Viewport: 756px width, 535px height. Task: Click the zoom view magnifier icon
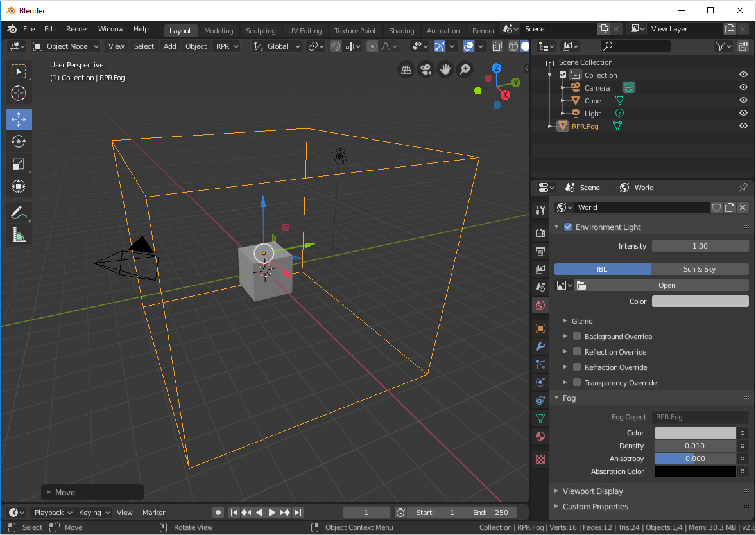[465, 70]
